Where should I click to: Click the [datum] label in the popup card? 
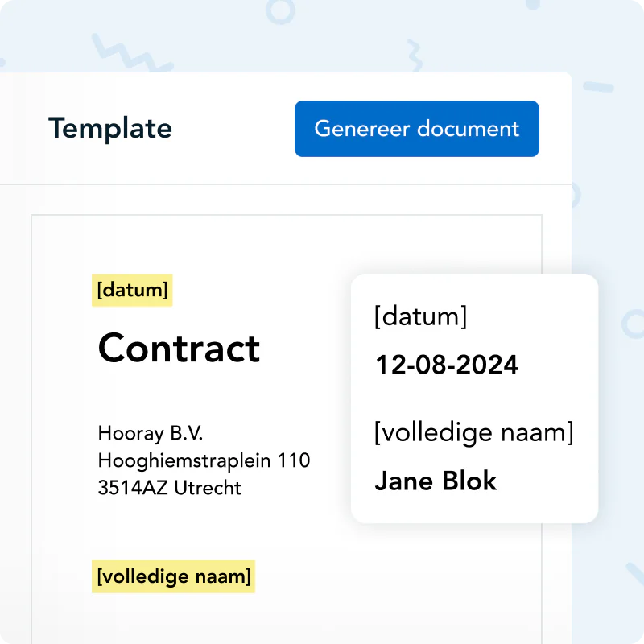pos(420,316)
